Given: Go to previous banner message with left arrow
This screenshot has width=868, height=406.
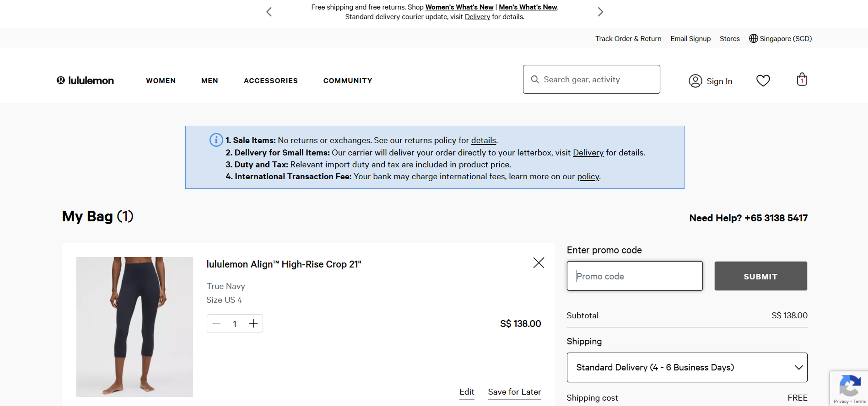Looking at the screenshot, I should tap(269, 12).
